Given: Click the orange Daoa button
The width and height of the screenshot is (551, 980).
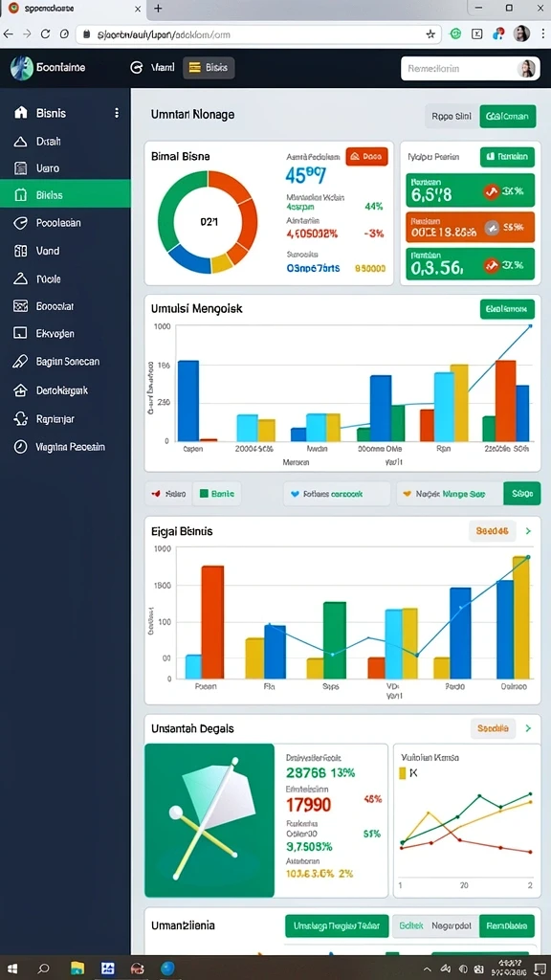Looking at the screenshot, I should (366, 156).
